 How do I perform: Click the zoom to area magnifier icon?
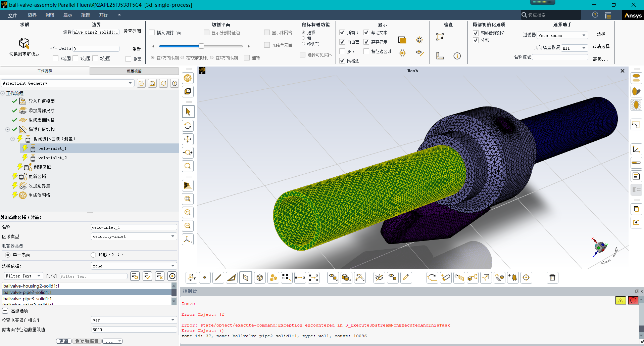(188, 166)
